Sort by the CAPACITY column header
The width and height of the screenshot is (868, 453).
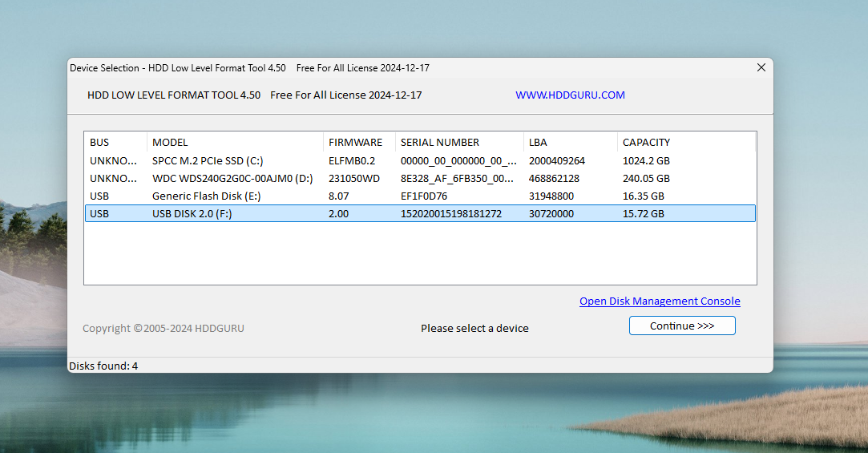tap(686, 143)
